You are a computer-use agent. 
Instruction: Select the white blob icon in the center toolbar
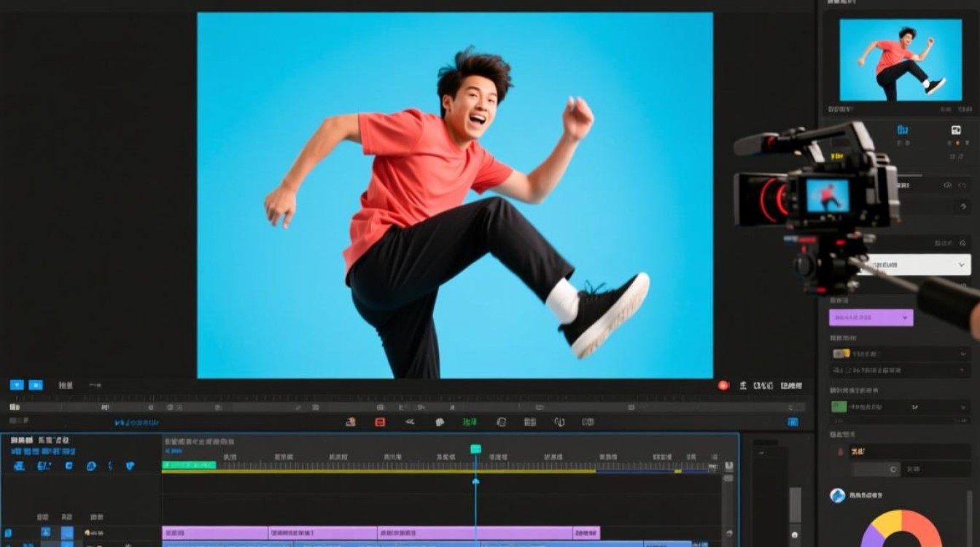tap(440, 422)
